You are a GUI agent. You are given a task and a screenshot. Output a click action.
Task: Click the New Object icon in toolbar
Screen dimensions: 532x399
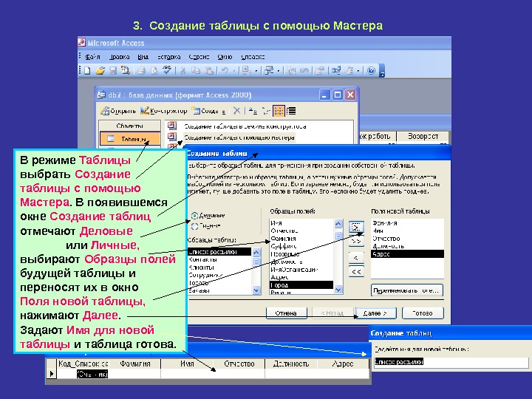pos(349,71)
